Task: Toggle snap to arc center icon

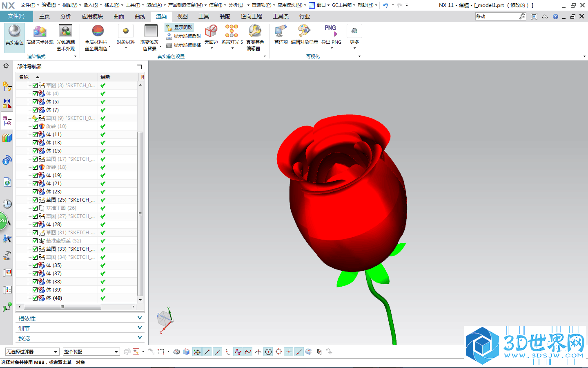Action: point(268,352)
